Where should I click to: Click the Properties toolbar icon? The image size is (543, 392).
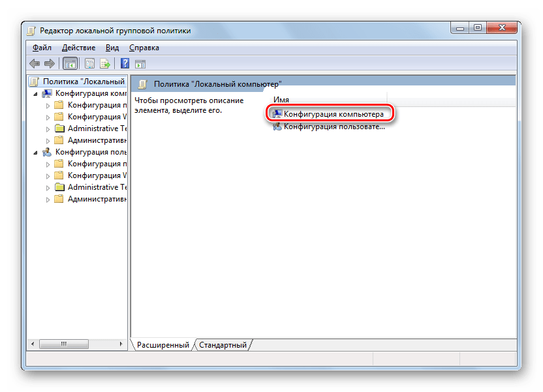point(89,64)
